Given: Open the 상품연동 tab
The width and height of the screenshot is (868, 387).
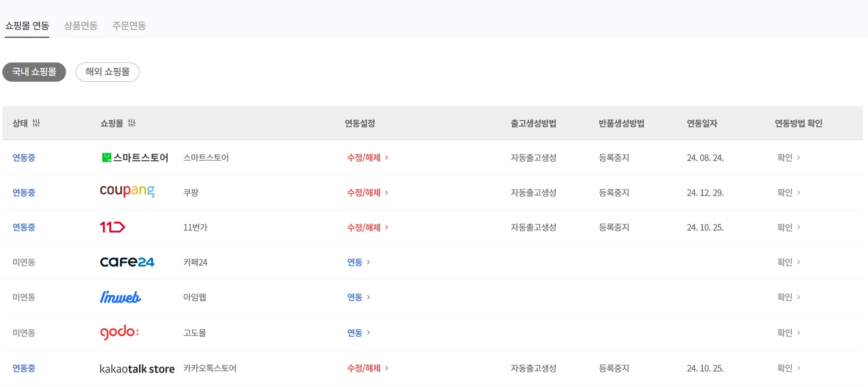Looking at the screenshot, I should tap(81, 26).
